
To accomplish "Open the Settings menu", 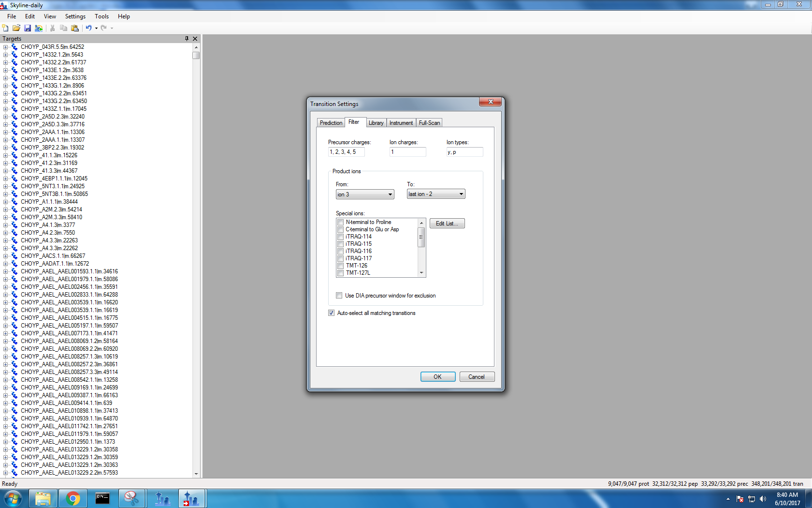I will pyautogui.click(x=75, y=16).
